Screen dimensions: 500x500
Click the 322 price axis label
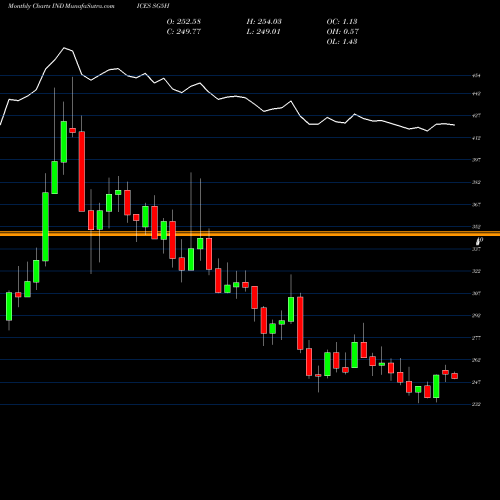pos(476,271)
